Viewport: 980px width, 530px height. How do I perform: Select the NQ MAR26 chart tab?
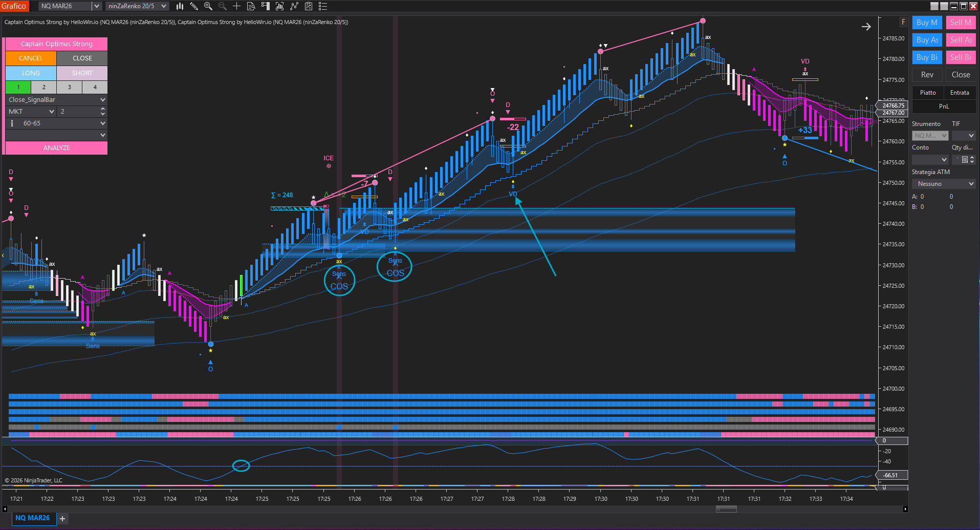pyautogui.click(x=32, y=518)
